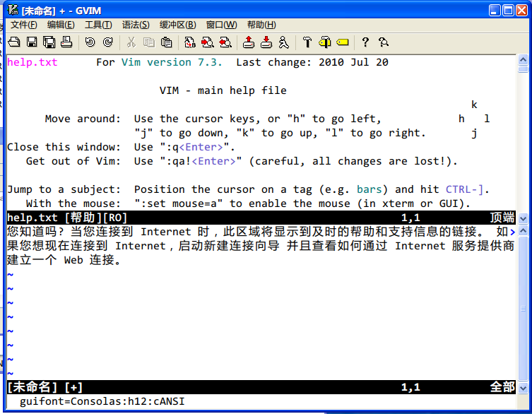This screenshot has width=532, height=414.
Task: Click the Undo toolbar icon
Action: pyautogui.click(x=90, y=42)
